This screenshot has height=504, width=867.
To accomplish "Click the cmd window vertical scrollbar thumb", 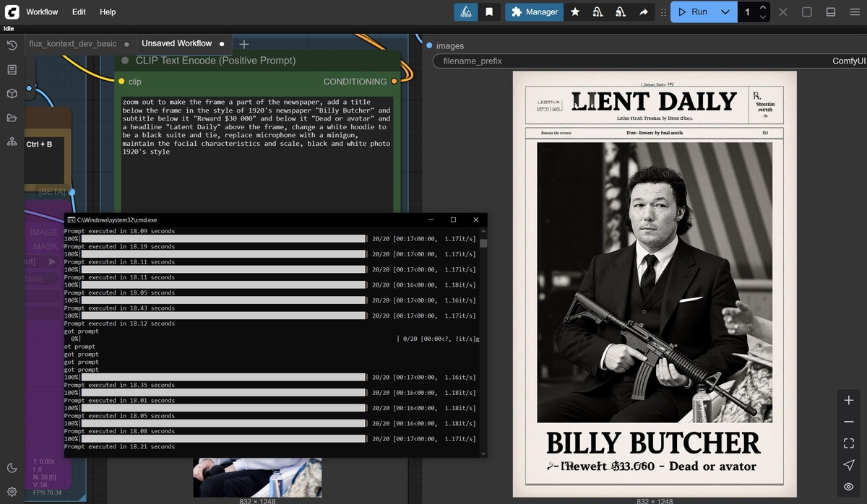I will [x=483, y=243].
